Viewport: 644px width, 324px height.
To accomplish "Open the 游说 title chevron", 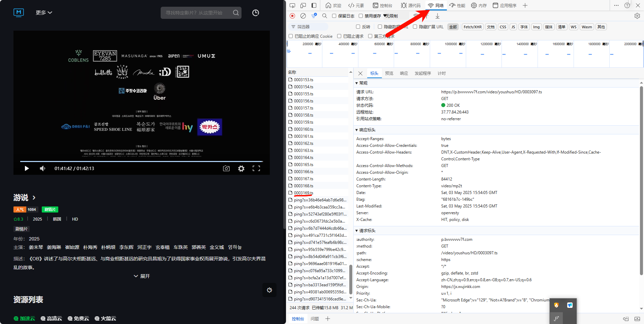I will (x=34, y=197).
